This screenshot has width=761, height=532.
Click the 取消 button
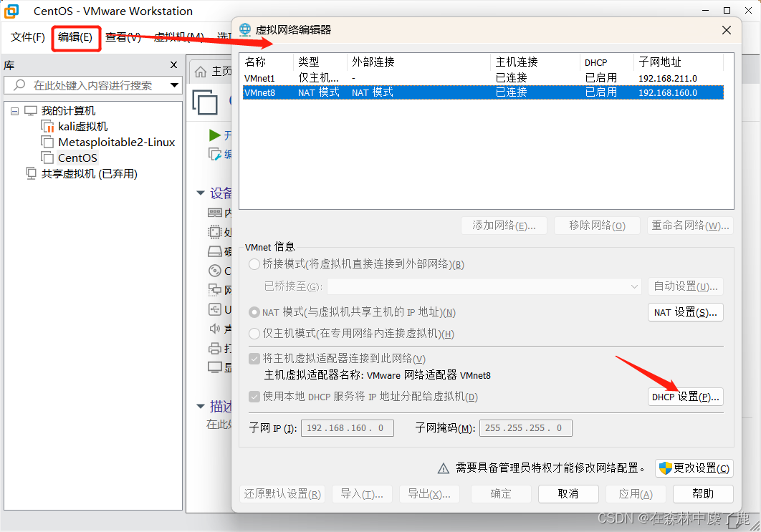[x=568, y=493]
